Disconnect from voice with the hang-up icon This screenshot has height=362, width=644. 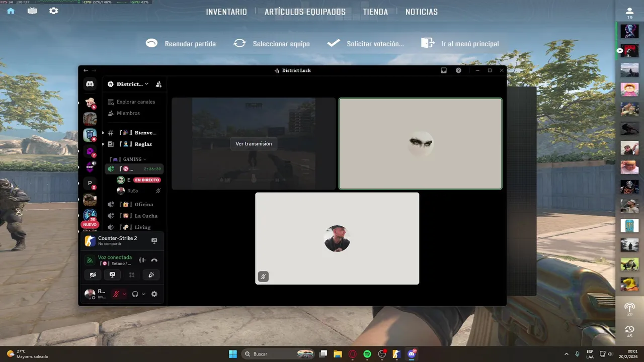(x=154, y=260)
